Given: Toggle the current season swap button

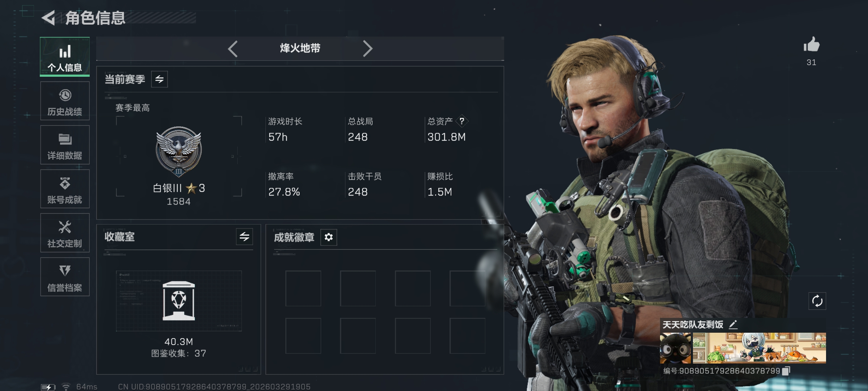Looking at the screenshot, I should (x=159, y=79).
